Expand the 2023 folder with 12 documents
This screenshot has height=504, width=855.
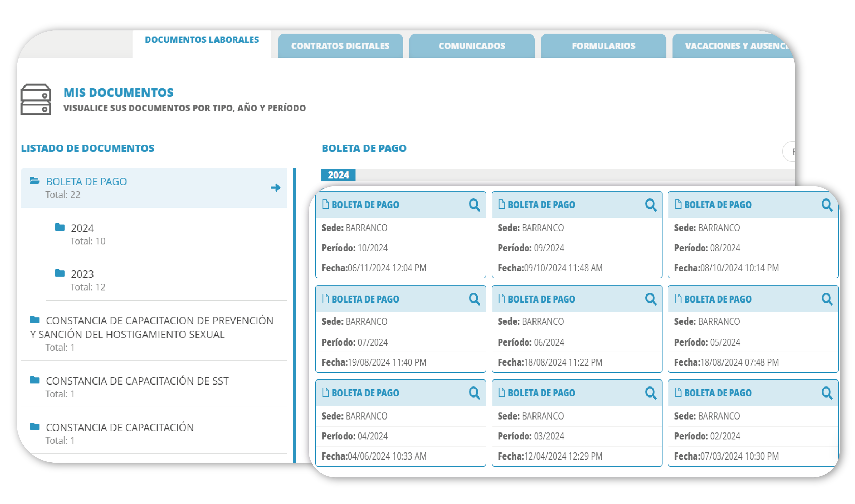[x=82, y=274]
